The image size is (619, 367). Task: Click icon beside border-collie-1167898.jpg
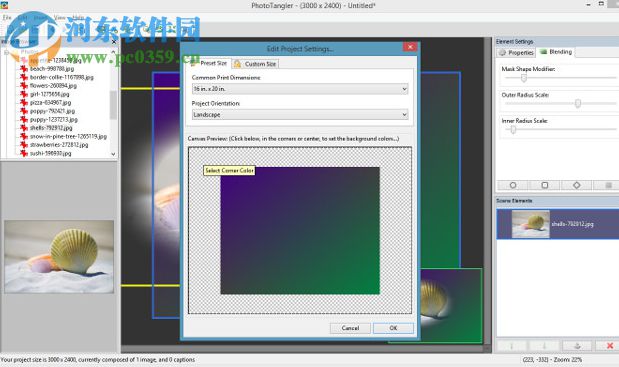point(24,77)
